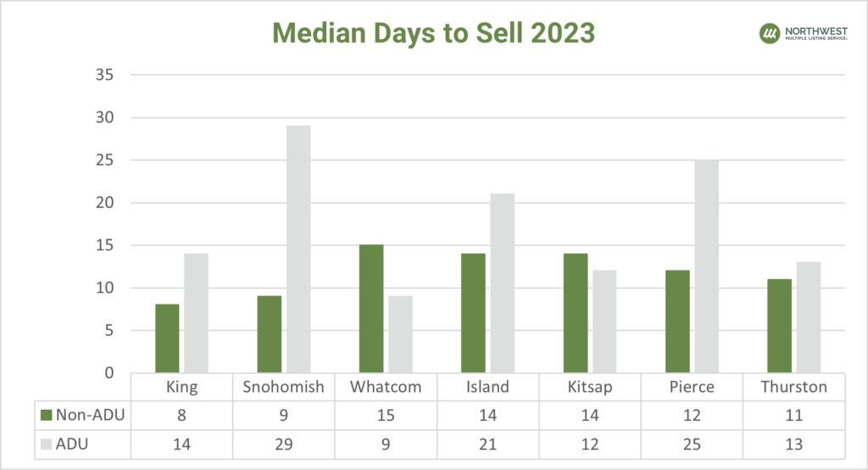Viewport: 868px width, 470px height.
Task: Select the Snohomish column header
Action: 284,387
